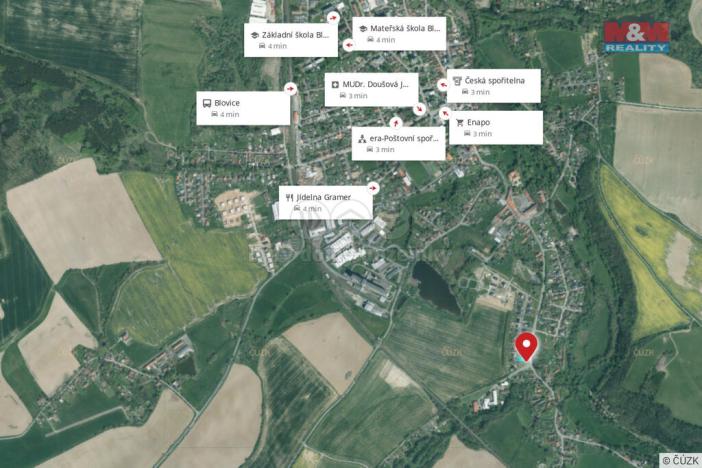
Task: Click the dark pond on the map
Action: (436, 288)
